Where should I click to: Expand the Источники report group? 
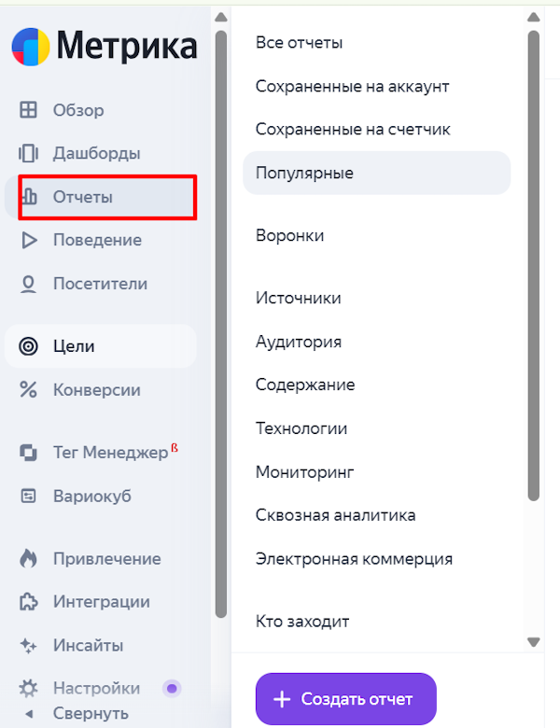(x=299, y=299)
